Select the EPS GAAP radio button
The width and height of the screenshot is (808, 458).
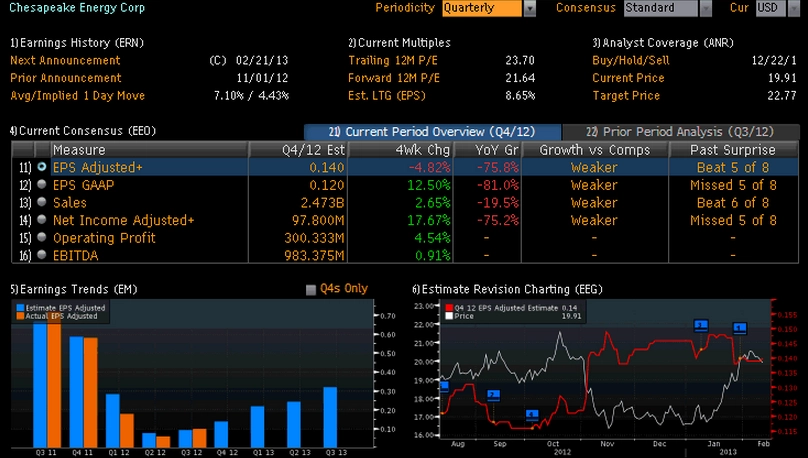tap(42, 184)
